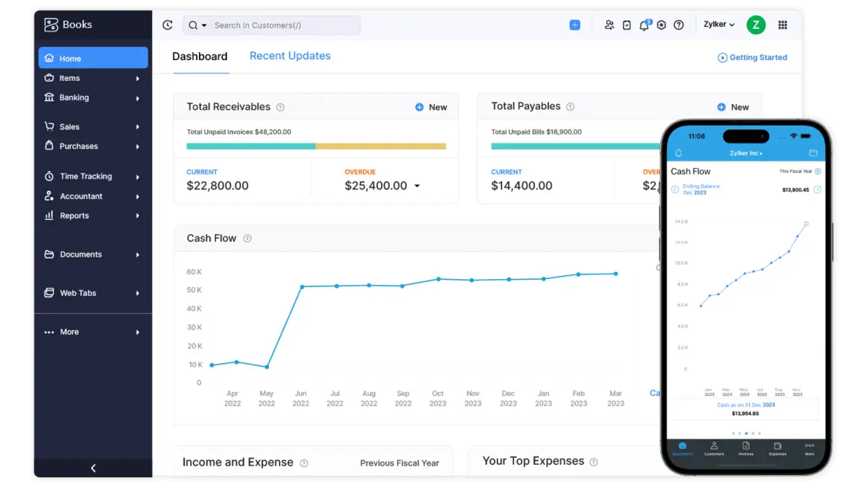
Task: Tap the Invoices tab on the phone
Action: (746, 448)
